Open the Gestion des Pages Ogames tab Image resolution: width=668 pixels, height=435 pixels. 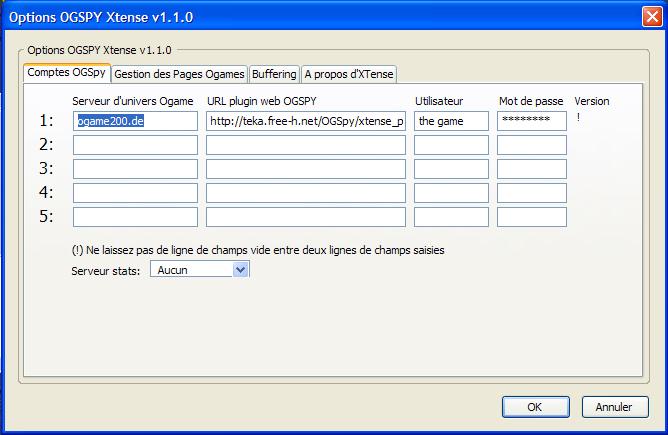179,74
